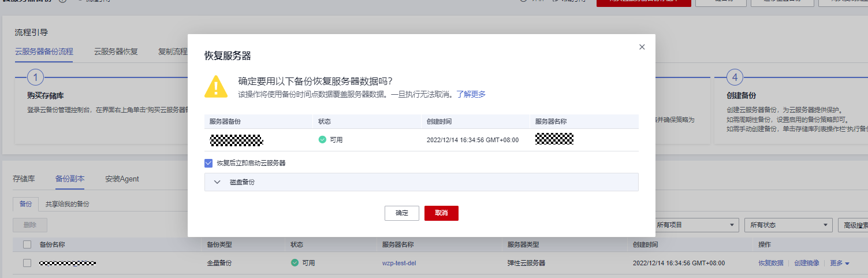Image resolution: width=868 pixels, height=278 pixels.
Task: Toggle the 恢复后立即启动云服务器 checkbox
Action: (x=208, y=163)
